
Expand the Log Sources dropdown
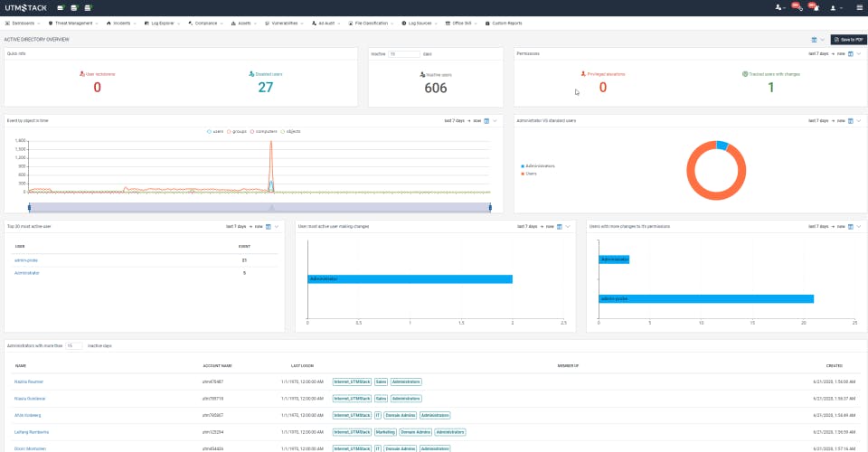[420, 23]
